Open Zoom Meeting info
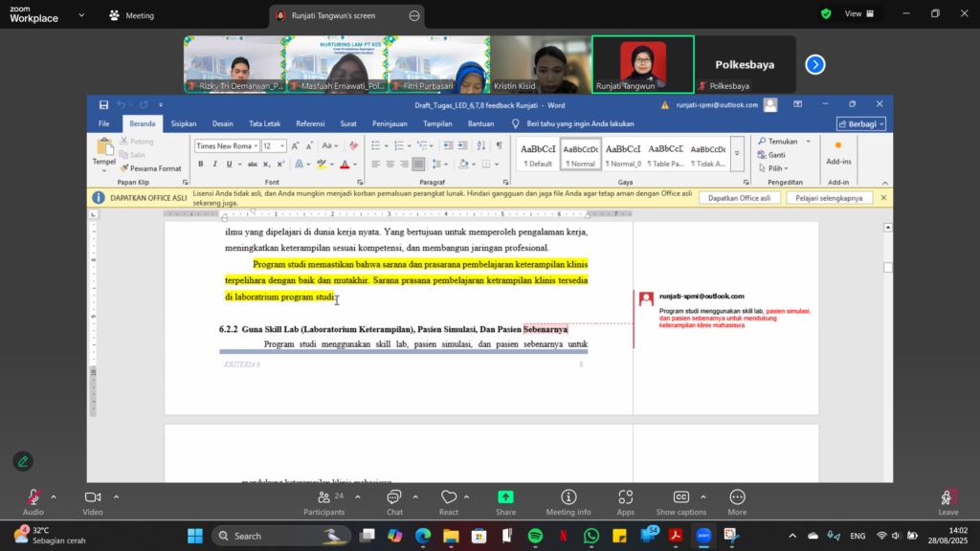This screenshot has height=551, width=980. pyautogui.click(x=568, y=503)
